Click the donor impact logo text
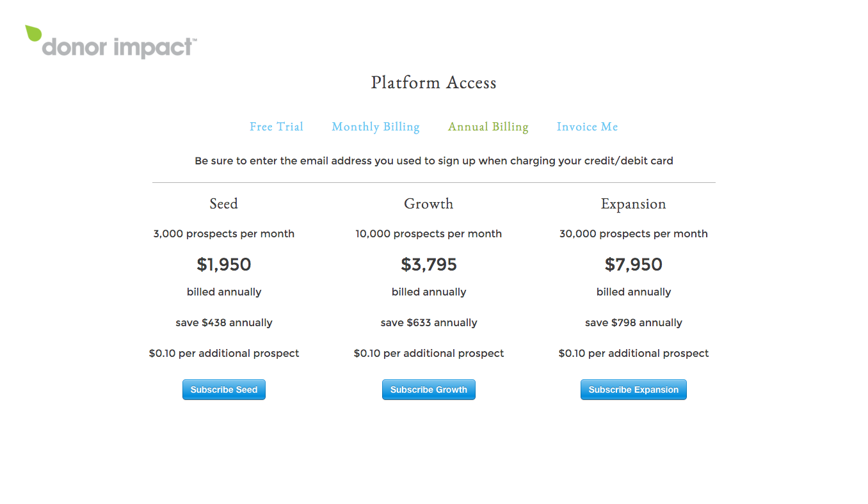868x504 pixels. click(118, 48)
